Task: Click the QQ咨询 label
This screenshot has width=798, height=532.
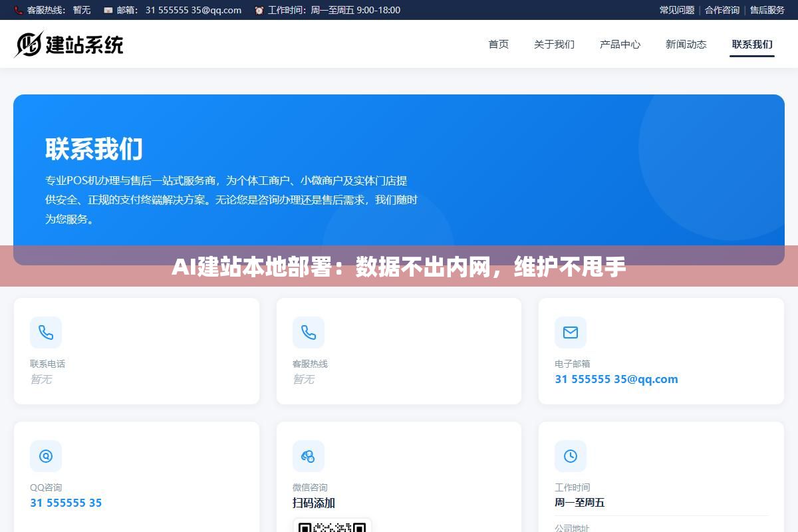Action: (46, 487)
